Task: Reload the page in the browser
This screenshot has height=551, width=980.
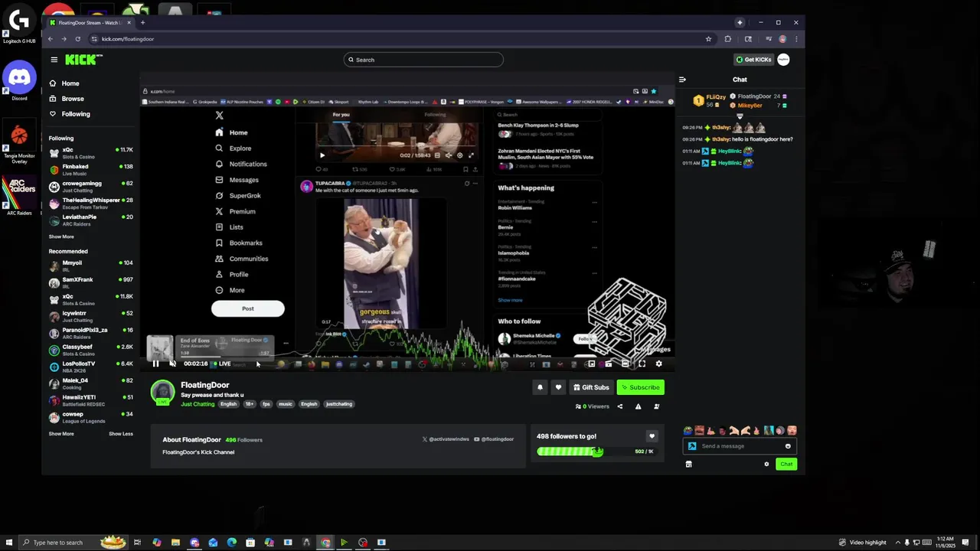Action: point(77,39)
